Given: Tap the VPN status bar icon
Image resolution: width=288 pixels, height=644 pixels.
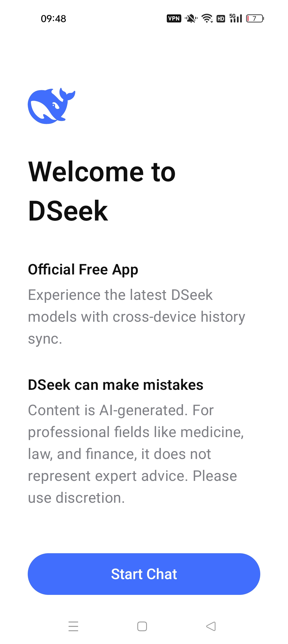Looking at the screenshot, I should click(x=174, y=18).
